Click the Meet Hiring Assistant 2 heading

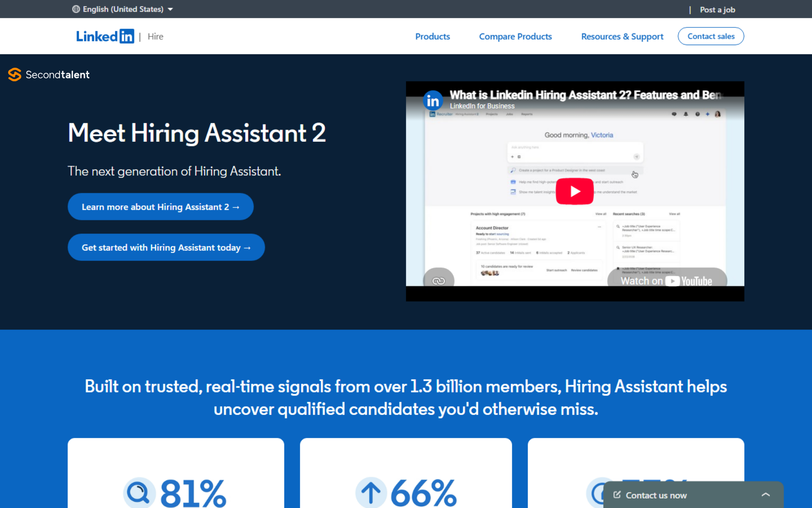197,133
